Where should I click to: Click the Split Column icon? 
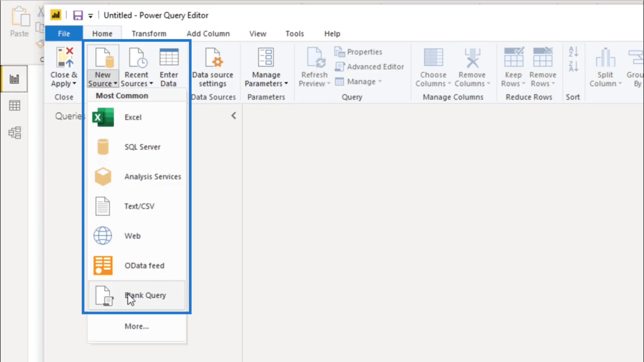click(x=605, y=57)
